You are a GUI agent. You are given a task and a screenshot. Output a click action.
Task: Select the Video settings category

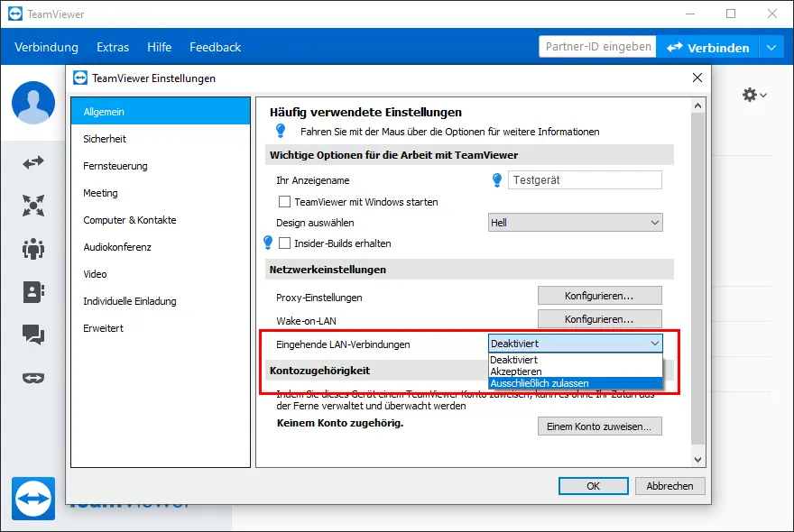tap(161, 274)
